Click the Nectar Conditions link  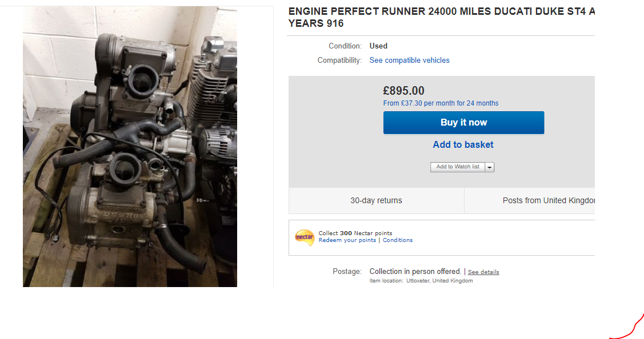click(x=398, y=240)
